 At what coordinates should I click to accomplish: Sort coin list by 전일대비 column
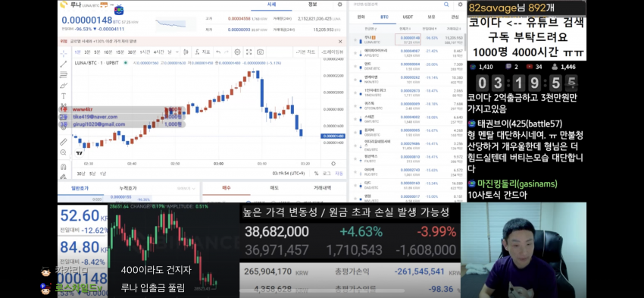pyautogui.click(x=430, y=29)
